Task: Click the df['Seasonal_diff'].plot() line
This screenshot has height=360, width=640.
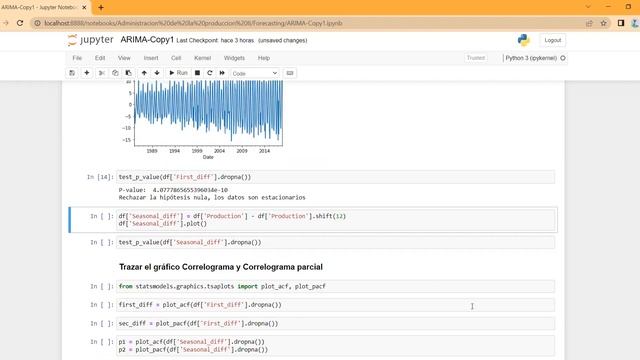Action: tap(162, 224)
